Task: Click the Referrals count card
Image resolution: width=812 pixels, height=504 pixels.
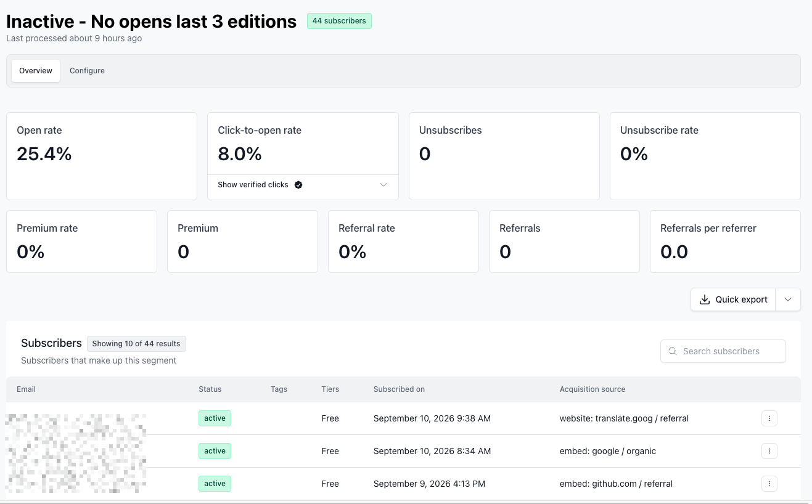Action: click(564, 242)
